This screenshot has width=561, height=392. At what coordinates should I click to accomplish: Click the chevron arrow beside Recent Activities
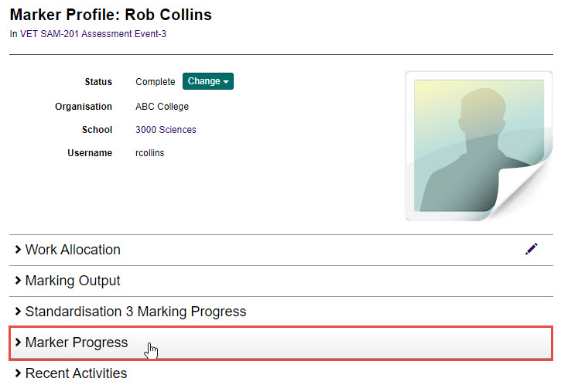click(18, 373)
